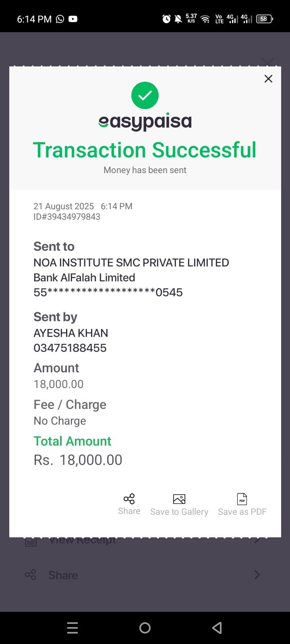Tap the Save to Gallery image icon
The height and width of the screenshot is (644, 290).
tap(179, 499)
